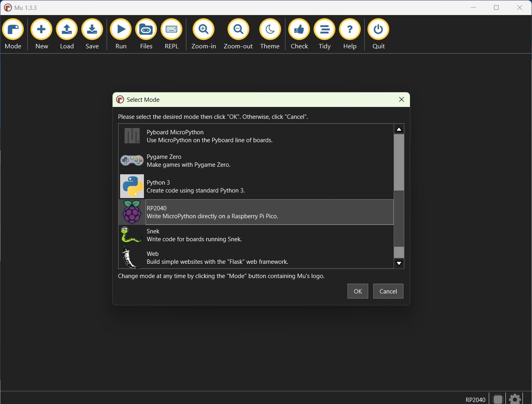Viewport: 532px width, 404px height.
Task: Select Pyboard MicroPython mode
Action: point(256,136)
